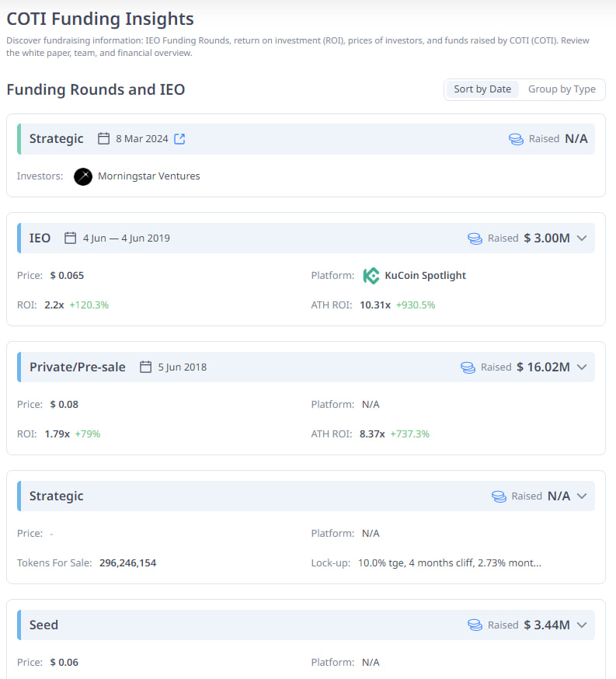
Task: Open Morningstar Ventures investor link
Action: pos(148,176)
